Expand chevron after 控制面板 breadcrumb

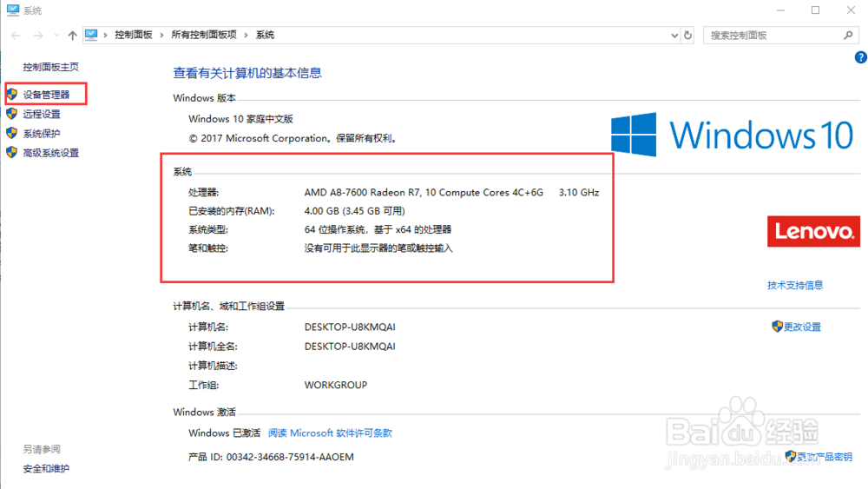[x=161, y=35]
